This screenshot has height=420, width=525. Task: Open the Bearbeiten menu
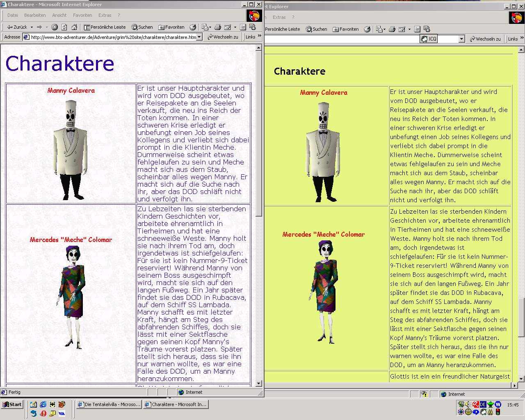pyautogui.click(x=35, y=15)
